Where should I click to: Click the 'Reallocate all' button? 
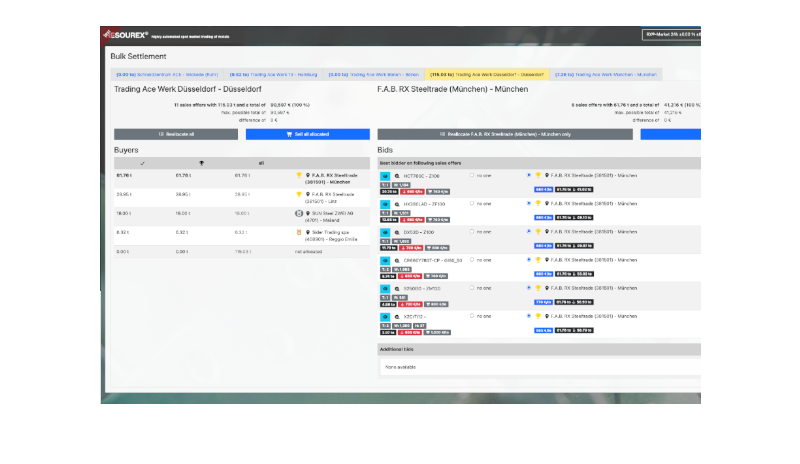pos(176,134)
